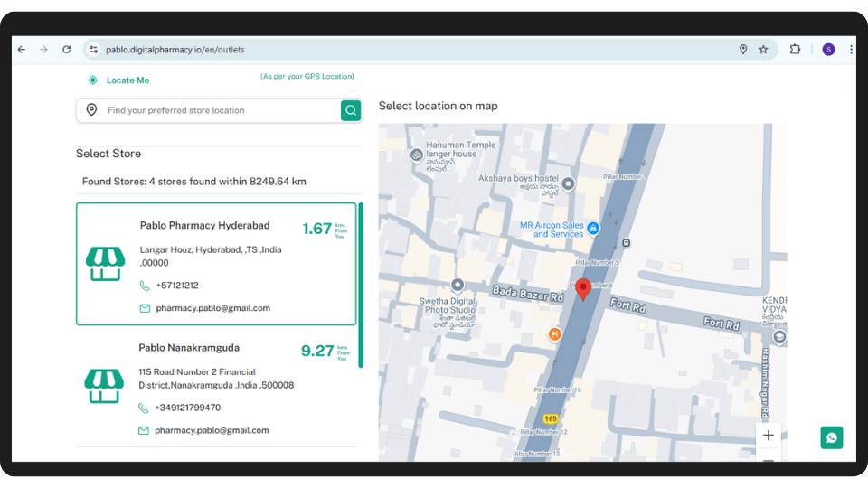The width and height of the screenshot is (868, 488).
Task: Click the store list green scrollbar
Action: (x=361, y=285)
